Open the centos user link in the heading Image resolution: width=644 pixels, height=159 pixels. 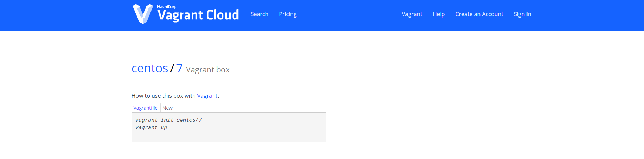click(x=150, y=68)
